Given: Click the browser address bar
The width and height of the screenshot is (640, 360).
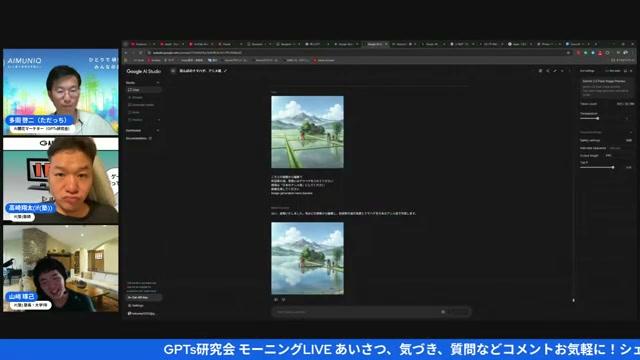Looking at the screenshot, I should click(x=359, y=53).
